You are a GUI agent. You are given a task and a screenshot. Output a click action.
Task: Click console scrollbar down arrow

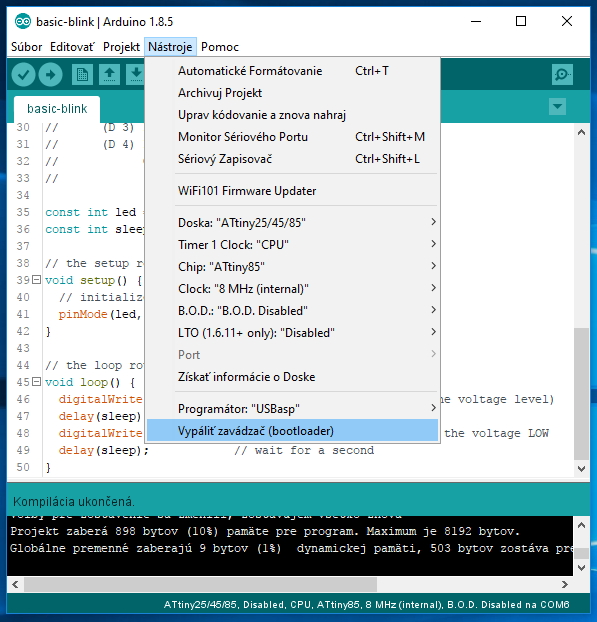(x=582, y=568)
